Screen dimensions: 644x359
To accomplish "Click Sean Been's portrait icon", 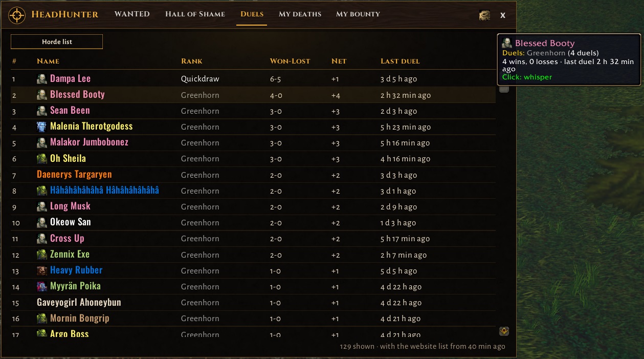I will pyautogui.click(x=42, y=111).
